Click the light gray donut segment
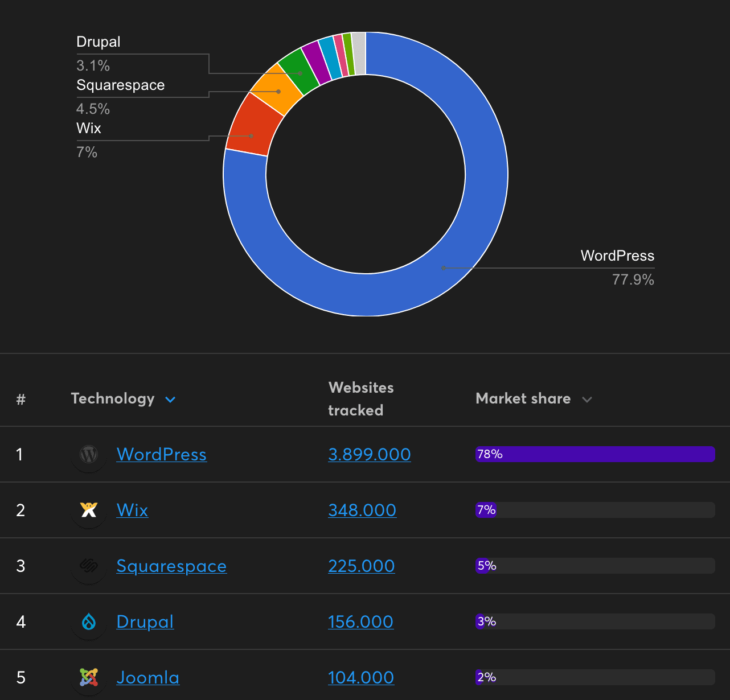730x700 pixels. coord(359,53)
